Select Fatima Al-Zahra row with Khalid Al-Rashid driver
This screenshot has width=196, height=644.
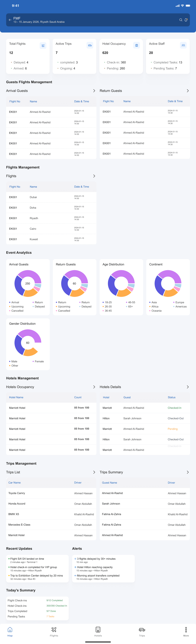(145, 514)
